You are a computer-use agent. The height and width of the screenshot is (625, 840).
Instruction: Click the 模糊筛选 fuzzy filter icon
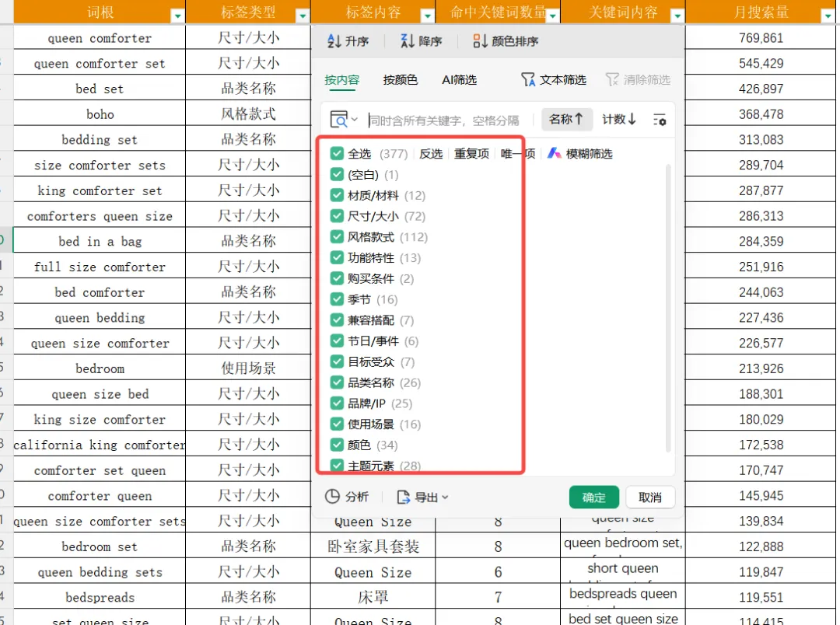[x=554, y=154]
